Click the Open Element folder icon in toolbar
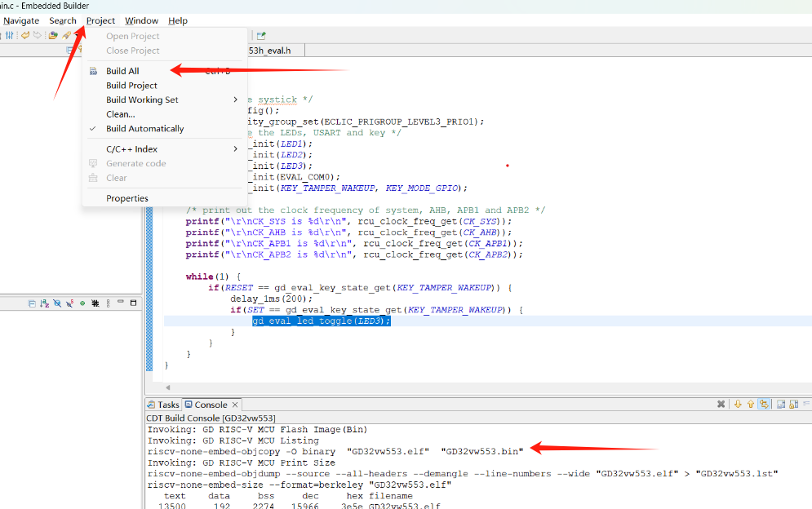Screen dimensions: 812x509 tap(53, 36)
